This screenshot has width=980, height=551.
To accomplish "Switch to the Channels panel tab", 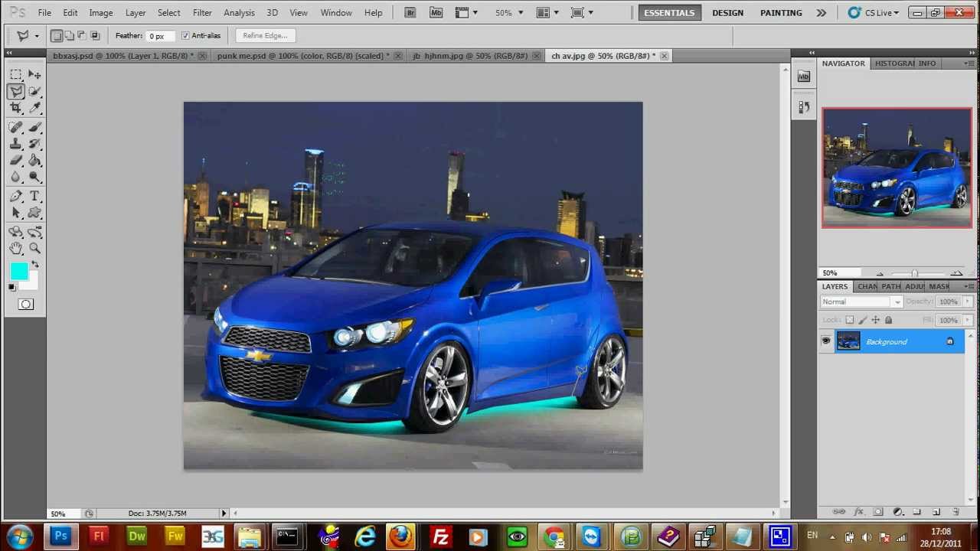I will click(867, 286).
